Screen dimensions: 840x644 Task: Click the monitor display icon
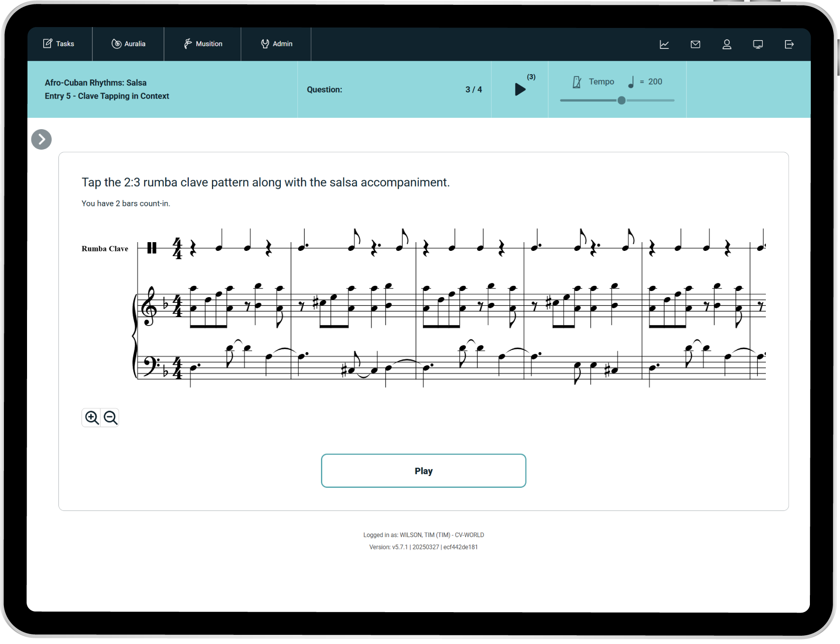pos(758,44)
